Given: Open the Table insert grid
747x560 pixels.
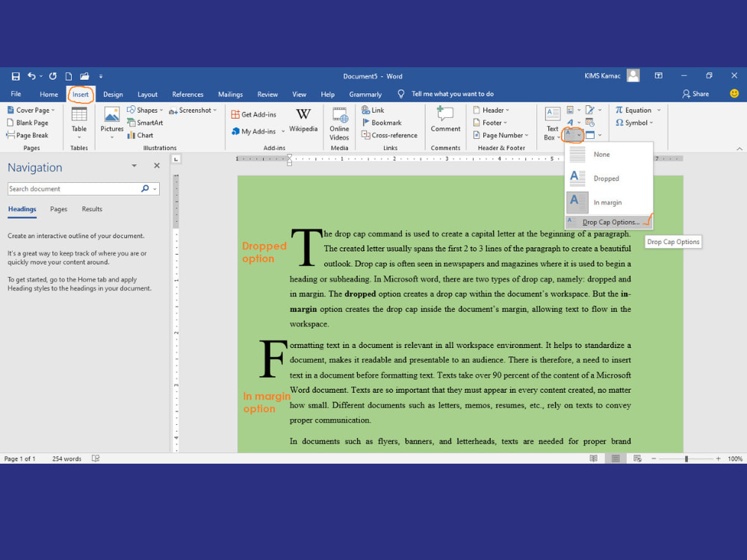Looking at the screenshot, I should click(x=79, y=123).
